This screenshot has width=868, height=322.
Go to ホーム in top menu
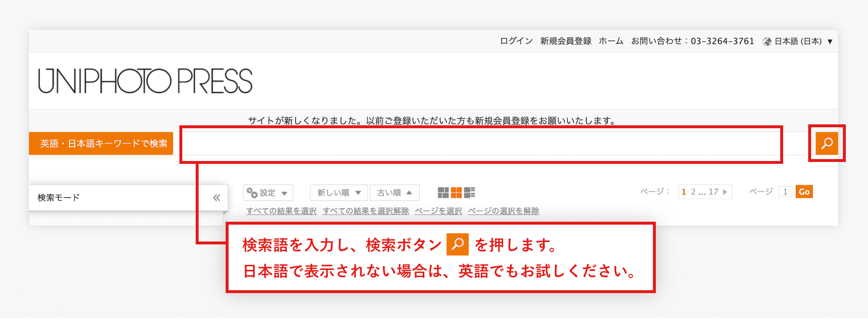pyautogui.click(x=611, y=41)
